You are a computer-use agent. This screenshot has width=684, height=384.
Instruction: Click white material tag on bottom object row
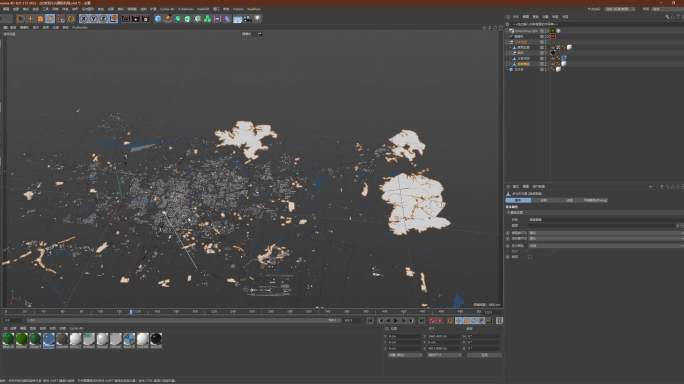[x=558, y=69]
